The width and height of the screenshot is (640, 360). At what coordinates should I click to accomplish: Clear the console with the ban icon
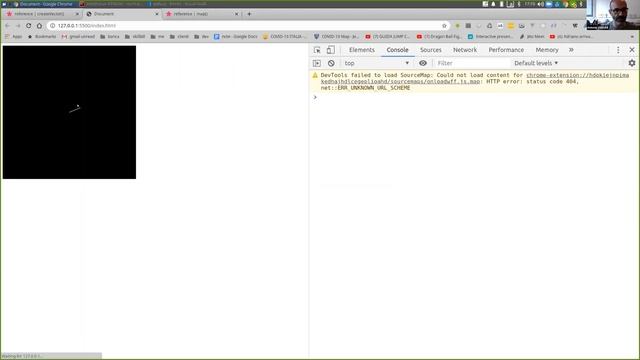(x=331, y=63)
